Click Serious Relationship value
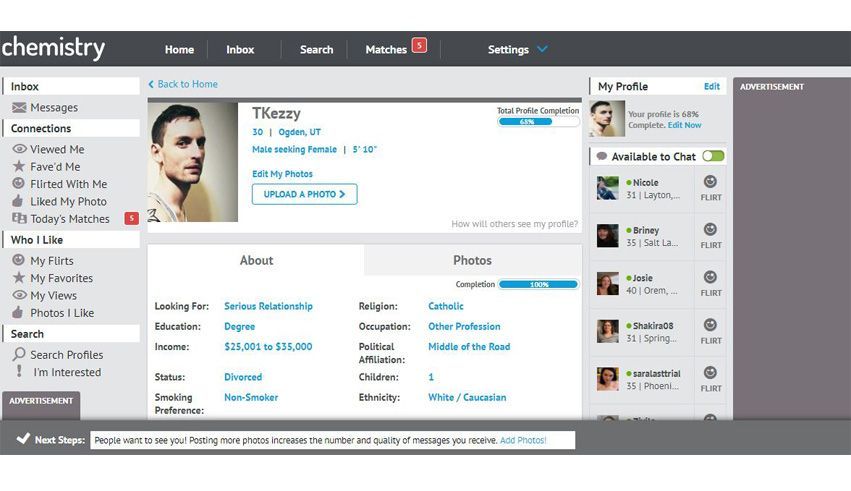Viewport: 851px width, 491px height. coord(268,306)
